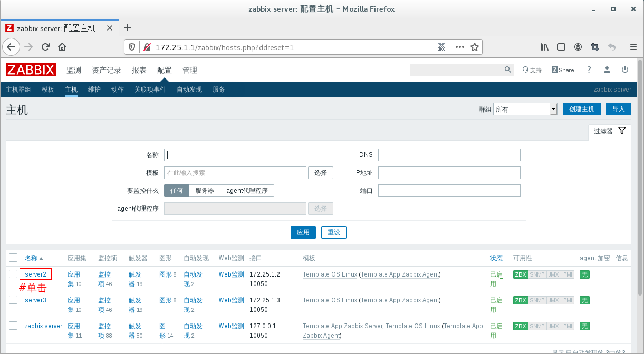Open the 管理 main menu
The height and width of the screenshot is (354, 644).
190,70
